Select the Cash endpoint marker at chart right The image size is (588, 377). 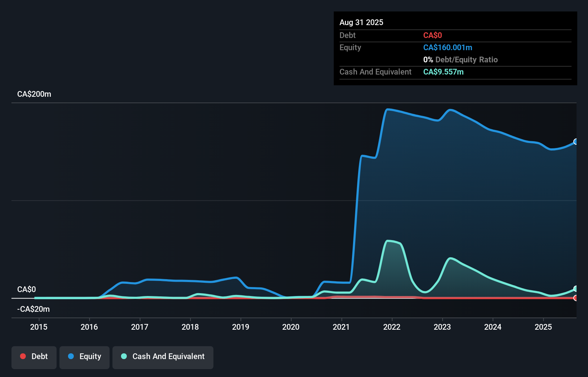point(576,288)
